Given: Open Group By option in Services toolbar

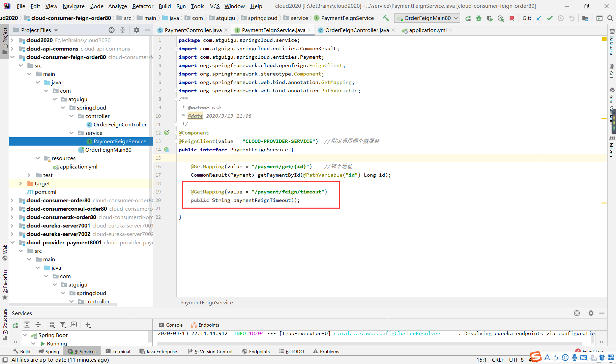Looking at the screenshot, I should click(52, 325).
